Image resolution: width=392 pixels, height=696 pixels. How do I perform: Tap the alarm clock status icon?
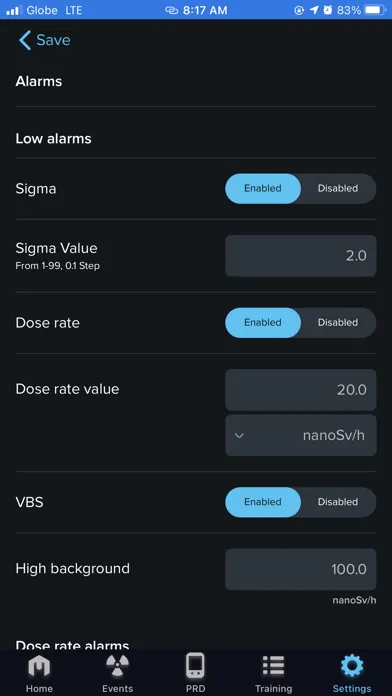[x=328, y=10]
